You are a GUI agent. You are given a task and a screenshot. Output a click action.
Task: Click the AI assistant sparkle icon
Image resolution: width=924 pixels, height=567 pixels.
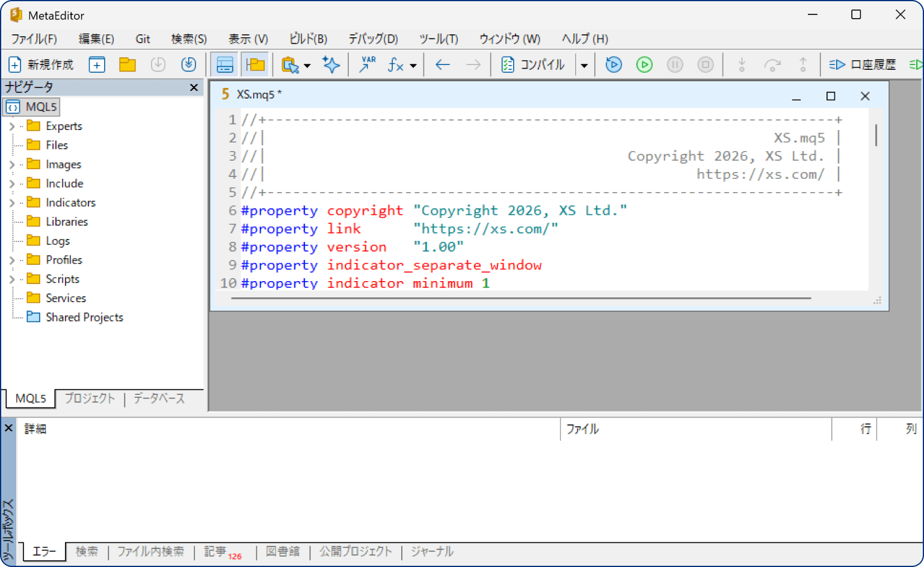(331, 64)
